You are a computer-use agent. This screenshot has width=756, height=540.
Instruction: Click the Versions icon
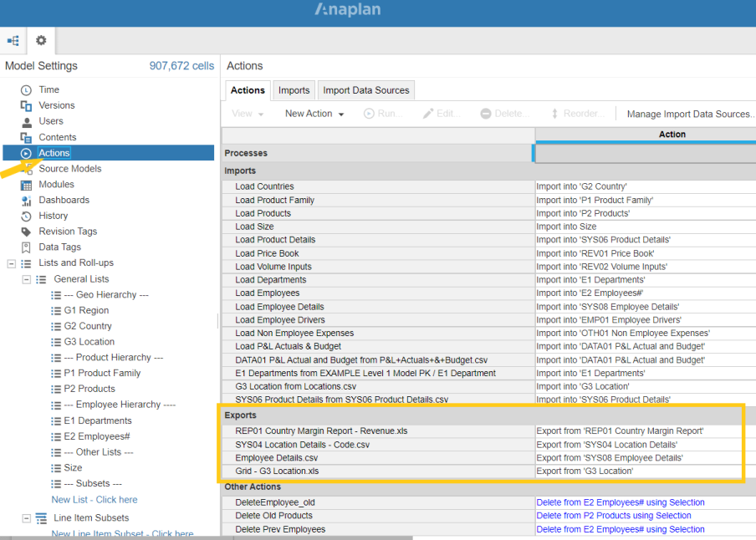pyautogui.click(x=26, y=105)
